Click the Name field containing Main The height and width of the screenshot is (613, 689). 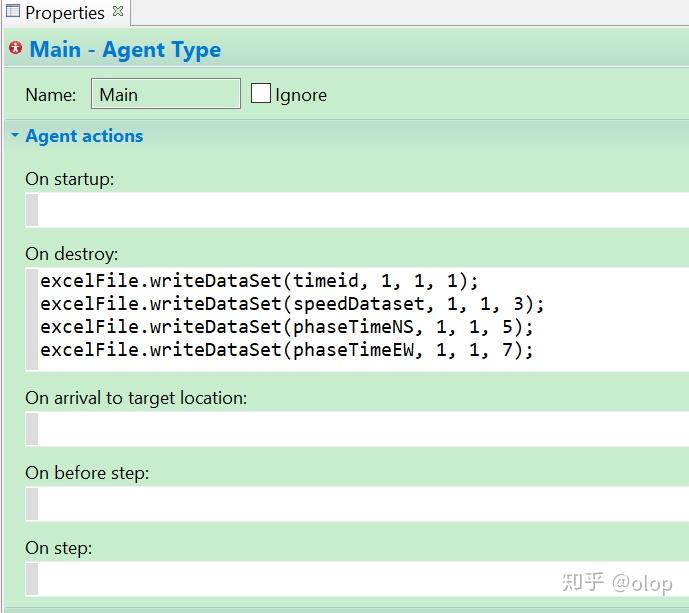[165, 94]
